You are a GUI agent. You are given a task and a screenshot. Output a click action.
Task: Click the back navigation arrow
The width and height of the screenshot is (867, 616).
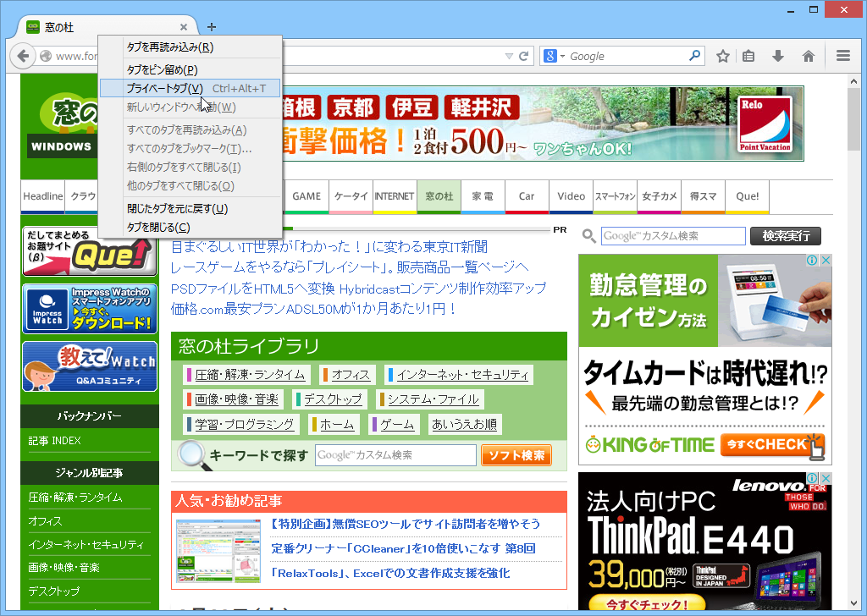click(23, 56)
